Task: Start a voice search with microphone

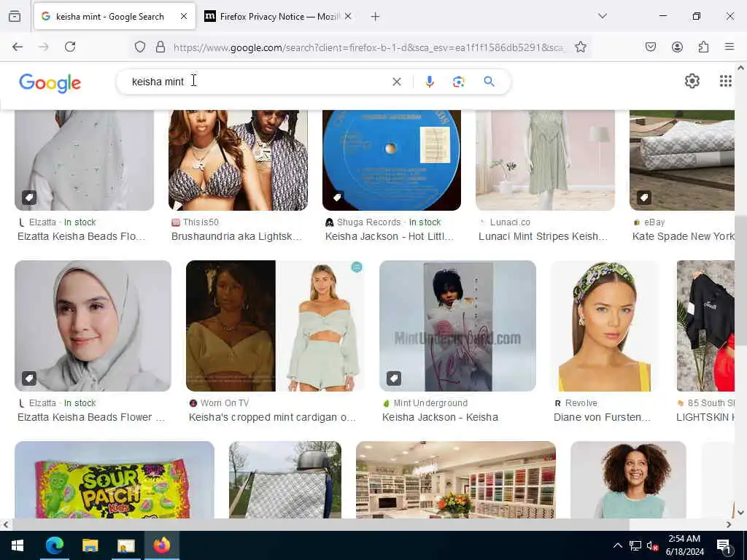Action: [429, 82]
